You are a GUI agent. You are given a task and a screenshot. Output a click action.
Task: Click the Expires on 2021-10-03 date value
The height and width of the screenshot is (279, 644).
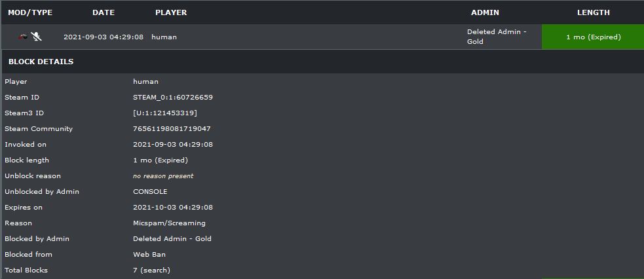(172, 207)
